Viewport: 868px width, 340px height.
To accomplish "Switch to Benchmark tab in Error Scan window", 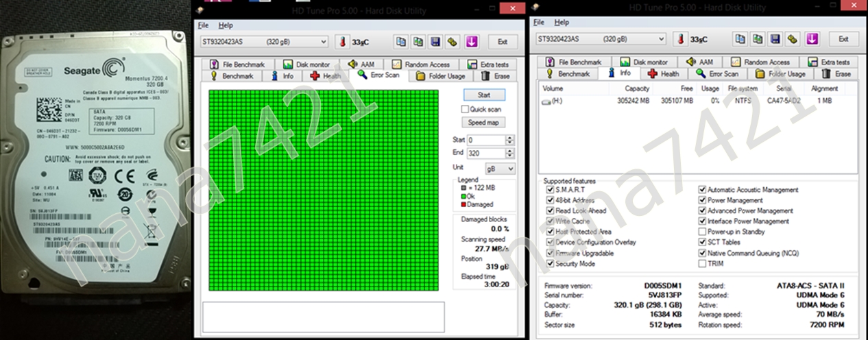I will (232, 76).
